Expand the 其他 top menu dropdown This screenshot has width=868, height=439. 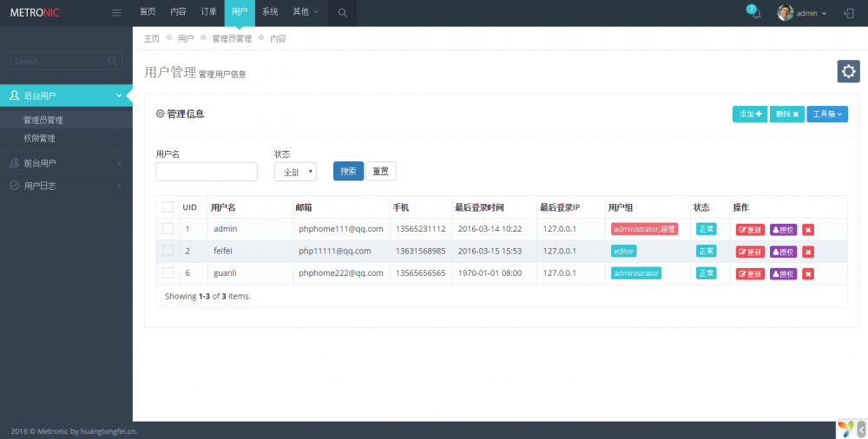306,12
